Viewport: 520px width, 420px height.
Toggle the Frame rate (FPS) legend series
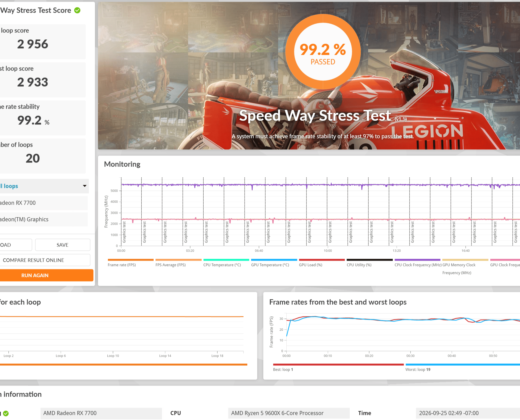[131, 263]
